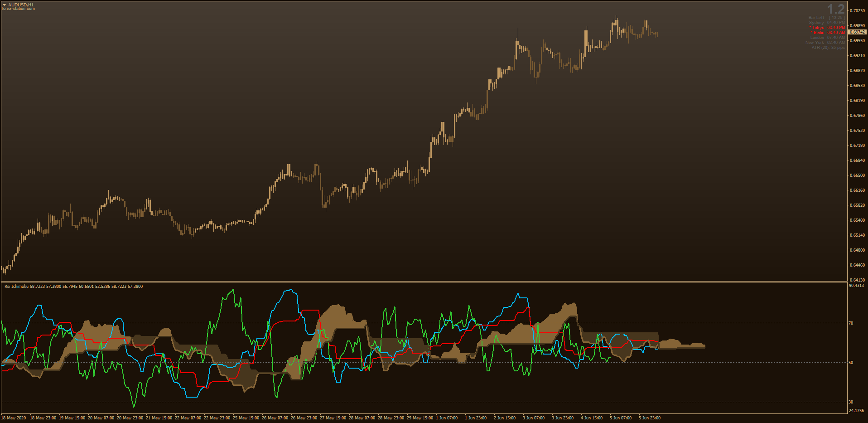Click the ATR (20): 35 pips label

828,48
